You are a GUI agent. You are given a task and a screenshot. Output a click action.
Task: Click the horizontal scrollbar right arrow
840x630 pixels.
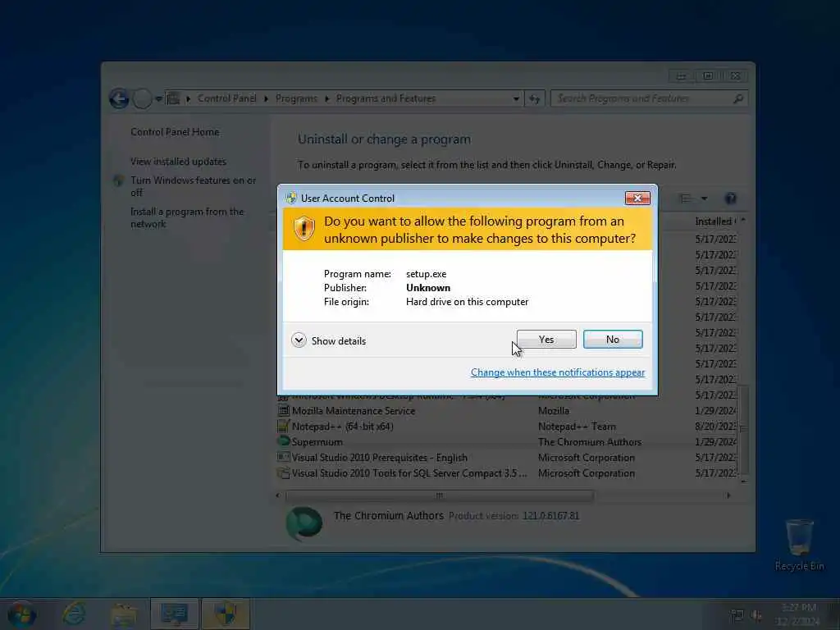click(x=728, y=495)
